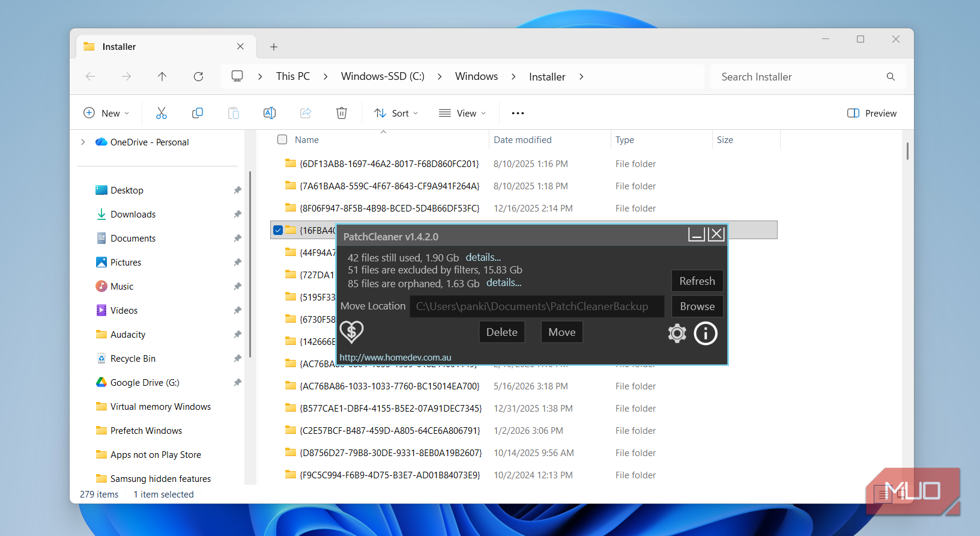The image size is (980, 536).
Task: Close the Installer tab
Action: click(x=240, y=46)
